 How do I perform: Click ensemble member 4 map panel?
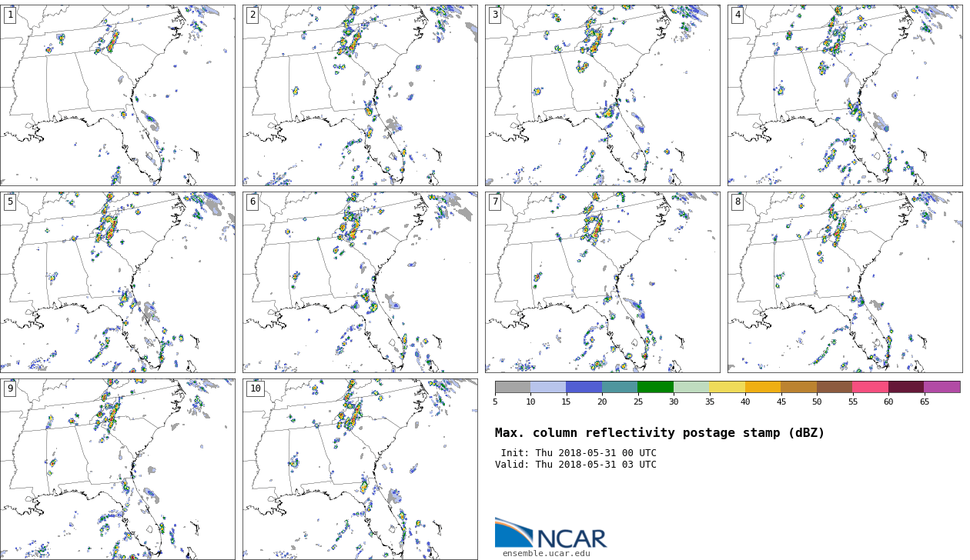845,95
